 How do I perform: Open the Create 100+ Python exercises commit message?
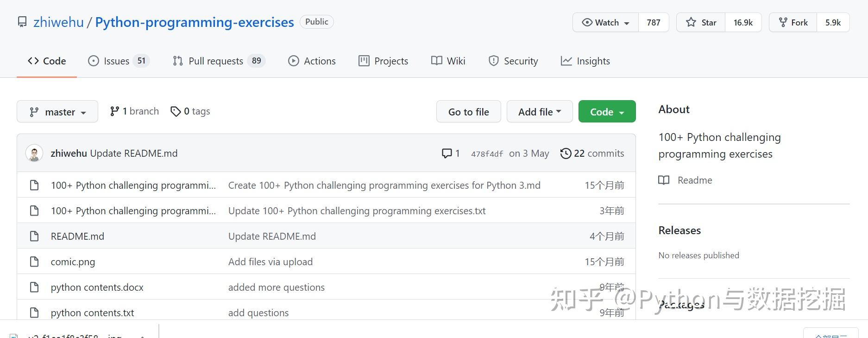click(384, 185)
